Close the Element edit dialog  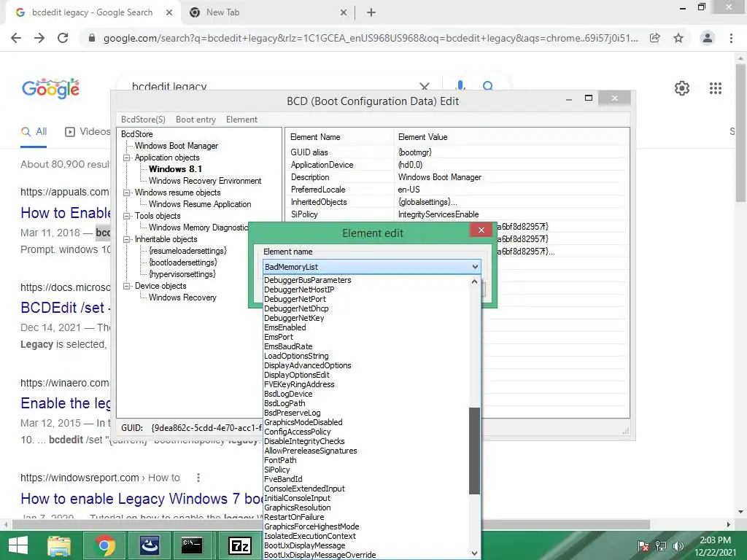click(x=481, y=230)
